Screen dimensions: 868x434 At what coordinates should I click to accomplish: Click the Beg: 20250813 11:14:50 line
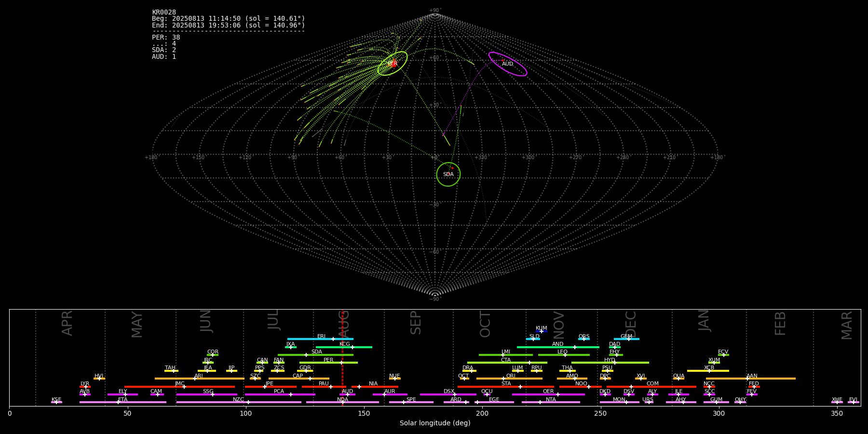tap(229, 19)
